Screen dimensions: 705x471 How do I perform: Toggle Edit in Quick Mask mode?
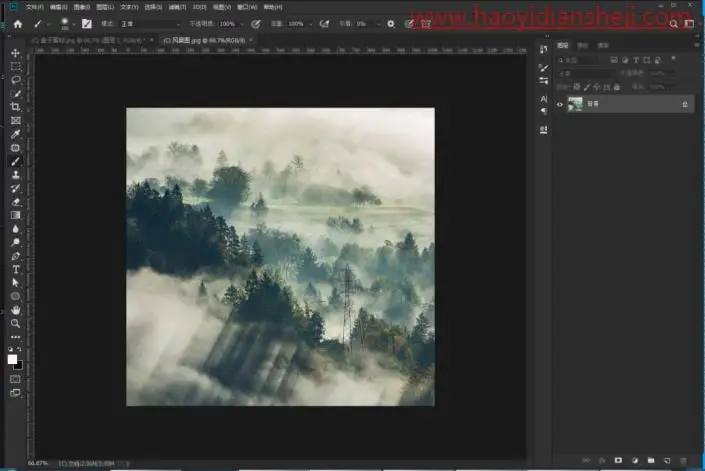click(x=15, y=379)
